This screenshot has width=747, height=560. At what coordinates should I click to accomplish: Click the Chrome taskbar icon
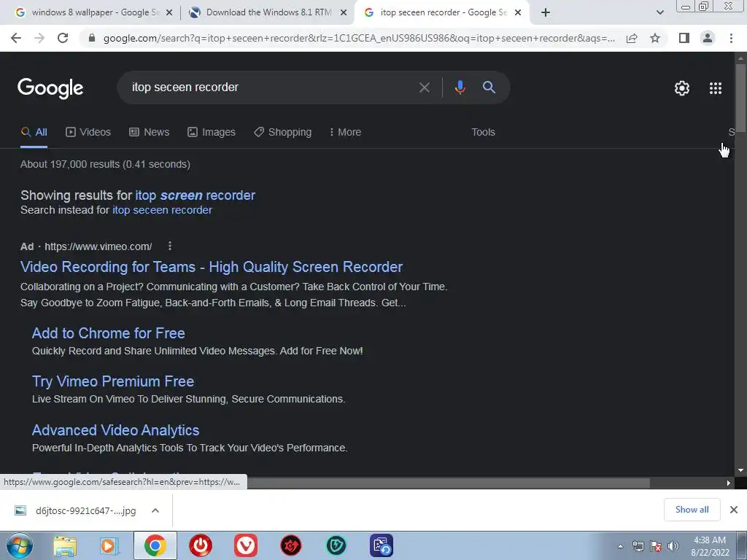[x=155, y=545]
